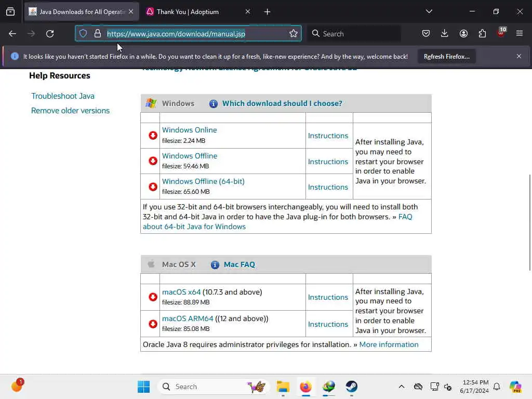Show hidden system tray icons chevron
Screen dimensions: 532x399
click(x=402, y=387)
